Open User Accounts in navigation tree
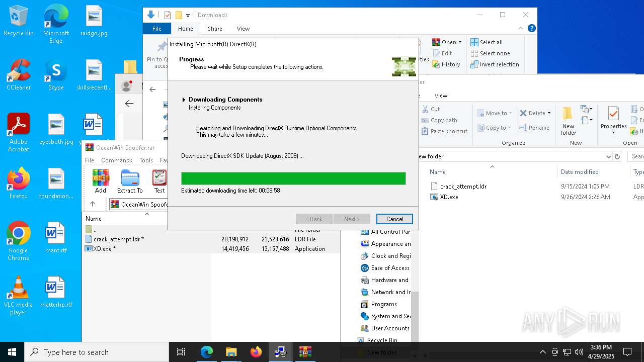This screenshot has height=362, width=644. click(385, 328)
